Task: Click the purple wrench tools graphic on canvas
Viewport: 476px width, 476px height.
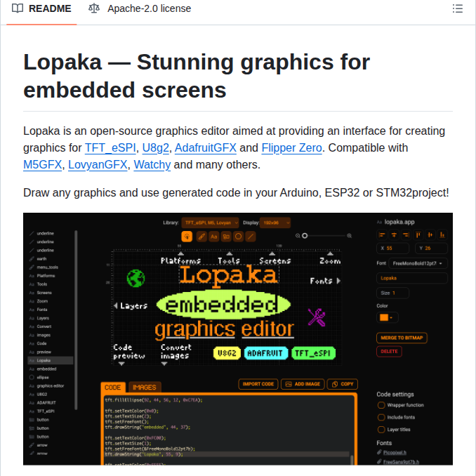Action: click(317, 317)
